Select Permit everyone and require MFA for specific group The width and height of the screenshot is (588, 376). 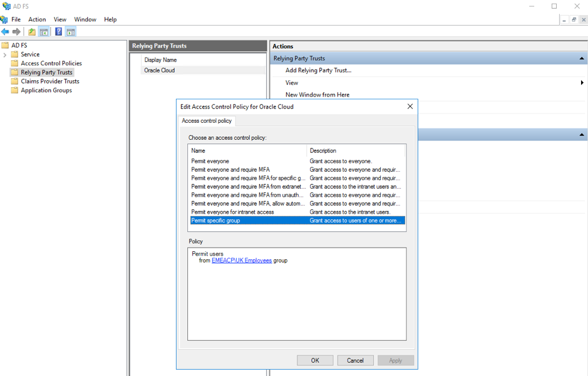[x=297, y=178]
